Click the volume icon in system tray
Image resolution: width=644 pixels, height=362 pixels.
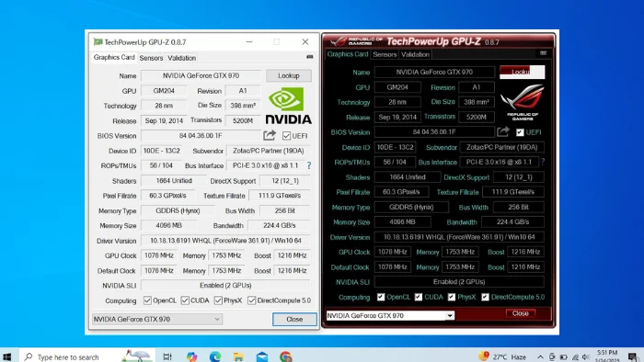coord(586,357)
